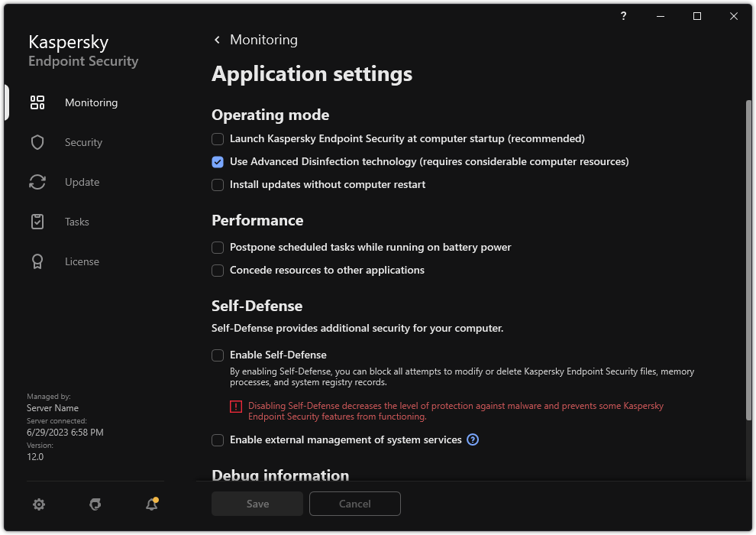Open the Tasks clipboard icon
756x535 pixels.
point(37,222)
